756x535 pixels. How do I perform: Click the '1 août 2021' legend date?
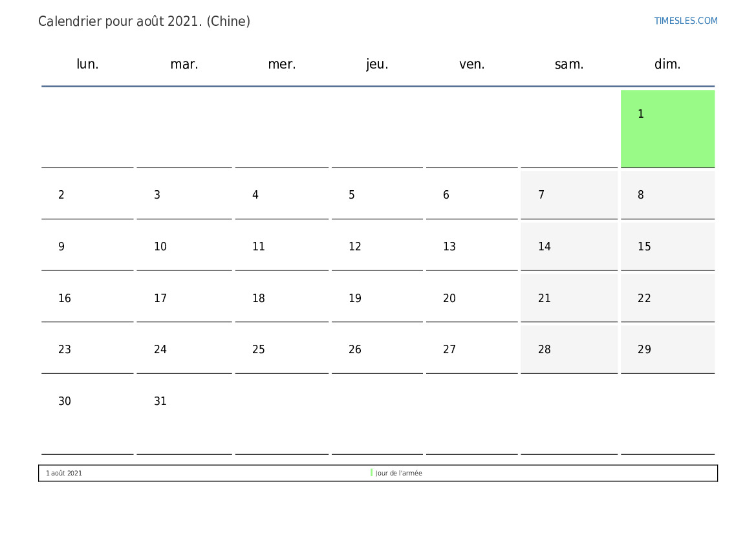64,474
